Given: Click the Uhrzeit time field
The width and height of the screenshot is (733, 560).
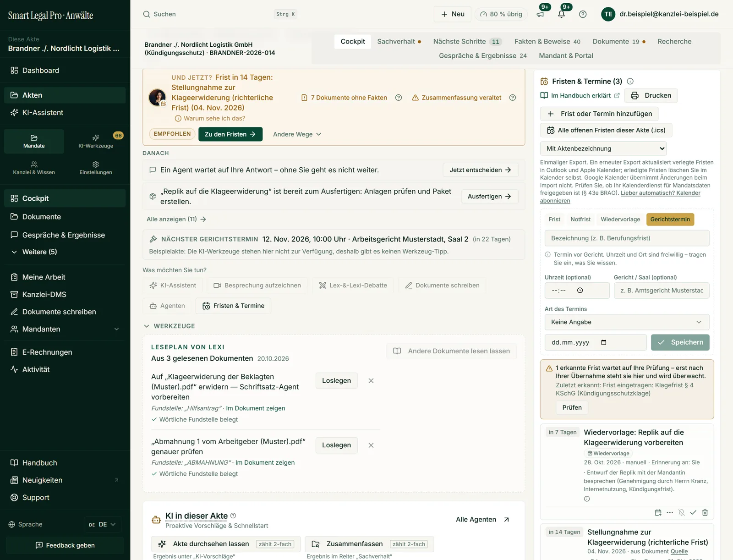Looking at the screenshot, I should (x=577, y=291).
